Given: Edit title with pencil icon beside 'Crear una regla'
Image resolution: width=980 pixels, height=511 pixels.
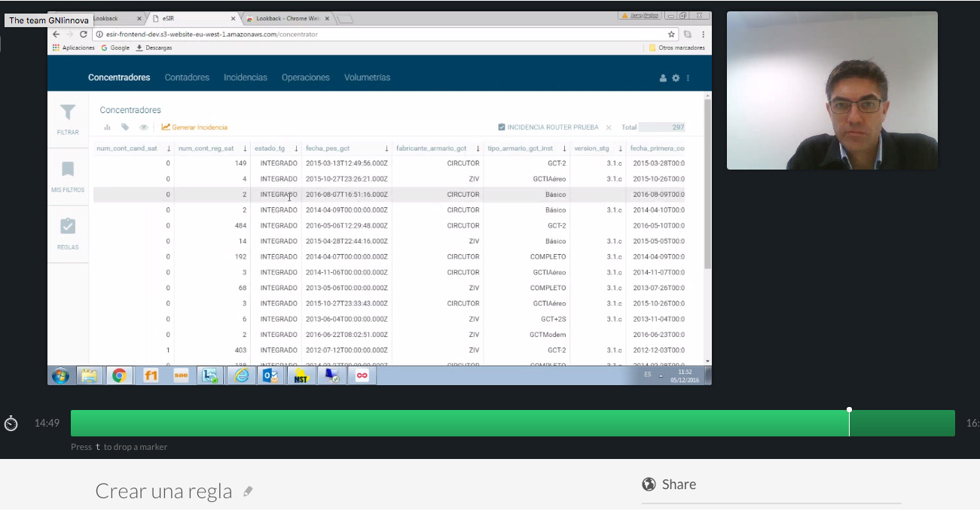Looking at the screenshot, I should click(x=248, y=491).
